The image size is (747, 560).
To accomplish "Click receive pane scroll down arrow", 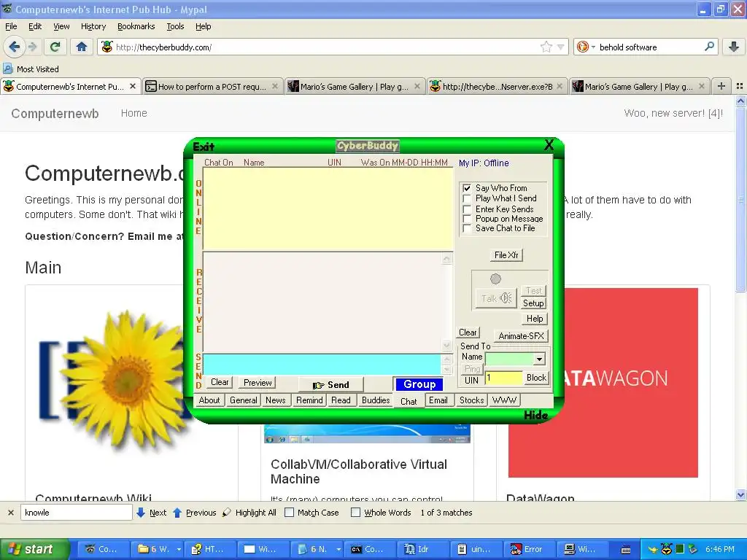I will [446, 345].
